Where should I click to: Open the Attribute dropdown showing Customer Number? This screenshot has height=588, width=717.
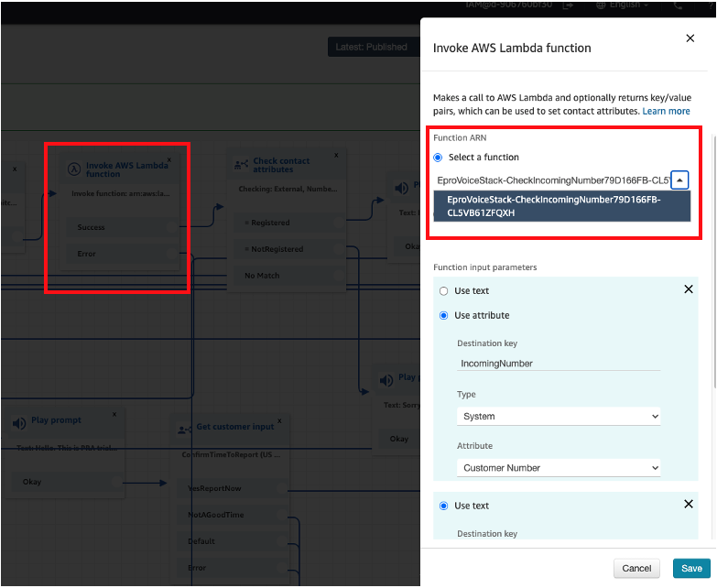point(559,468)
